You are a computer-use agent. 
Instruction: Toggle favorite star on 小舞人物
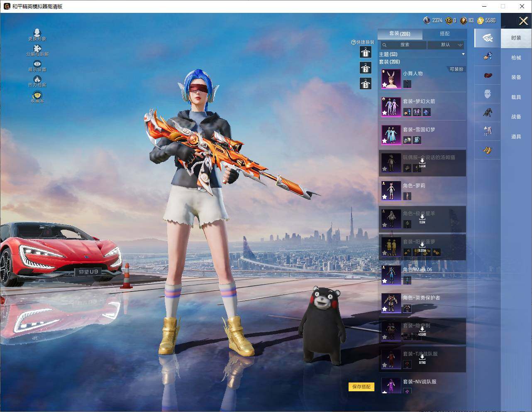pos(385,85)
